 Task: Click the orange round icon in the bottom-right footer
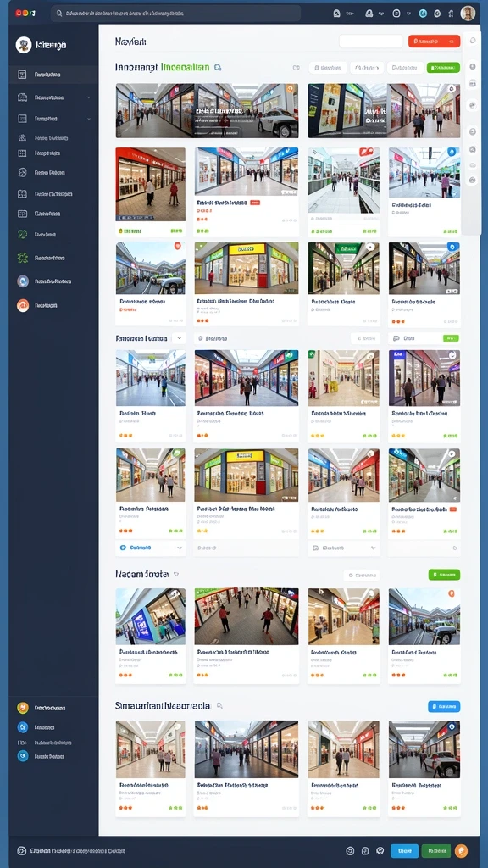[x=461, y=851]
